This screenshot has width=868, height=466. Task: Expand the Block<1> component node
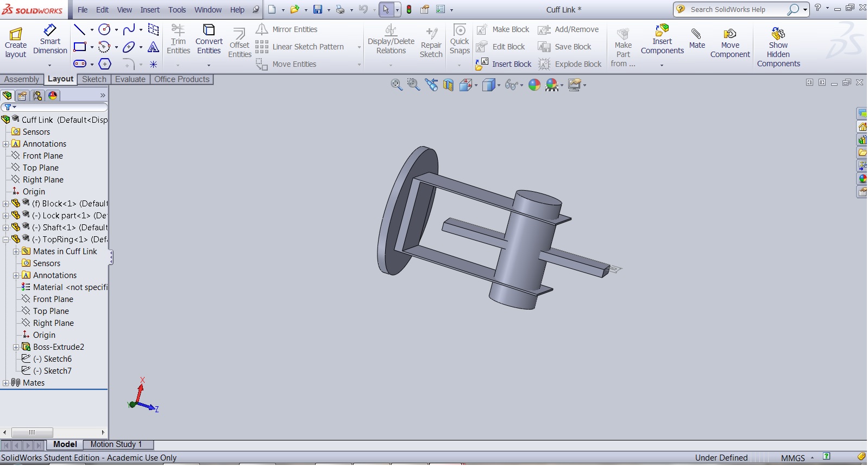(x=5, y=204)
